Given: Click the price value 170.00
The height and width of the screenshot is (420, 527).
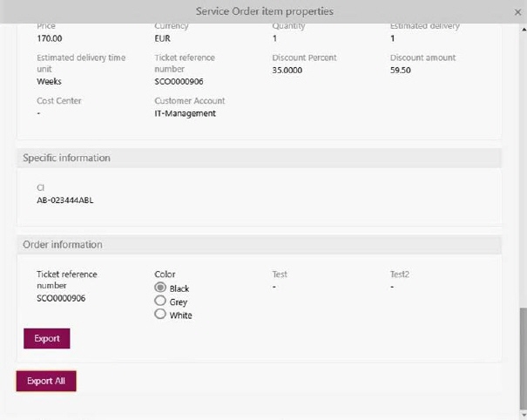Looking at the screenshot, I should [x=50, y=38].
